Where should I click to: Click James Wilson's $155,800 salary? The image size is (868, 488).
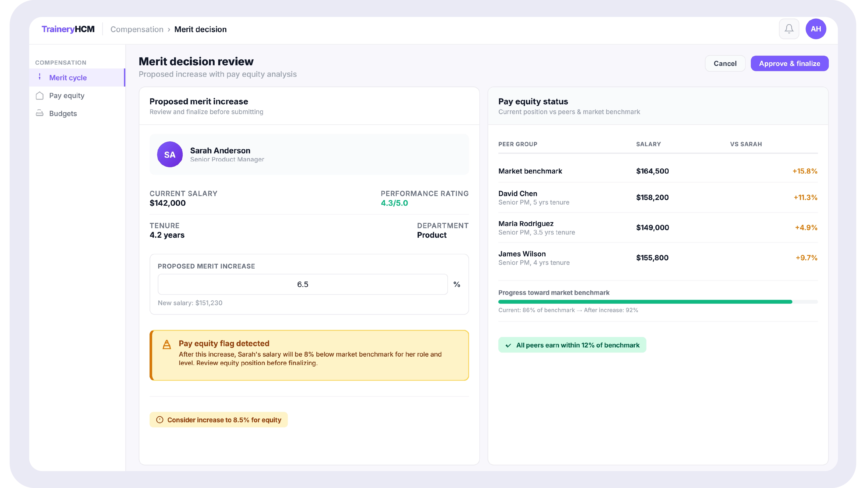(652, 258)
